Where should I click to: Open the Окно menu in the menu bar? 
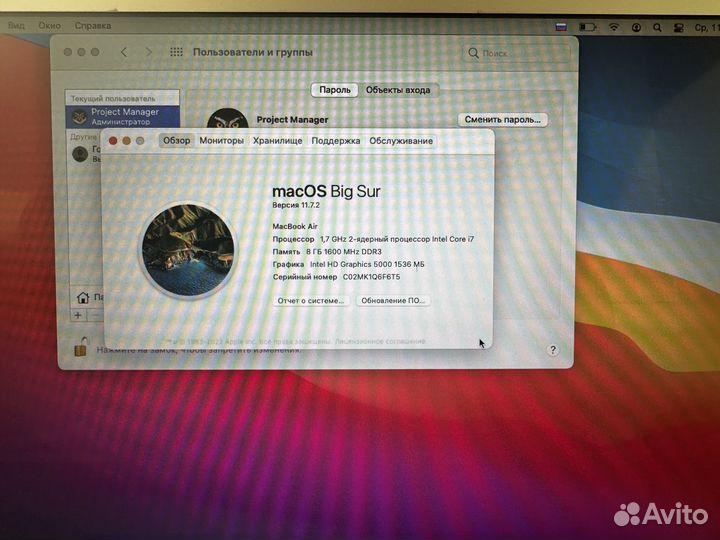50,26
